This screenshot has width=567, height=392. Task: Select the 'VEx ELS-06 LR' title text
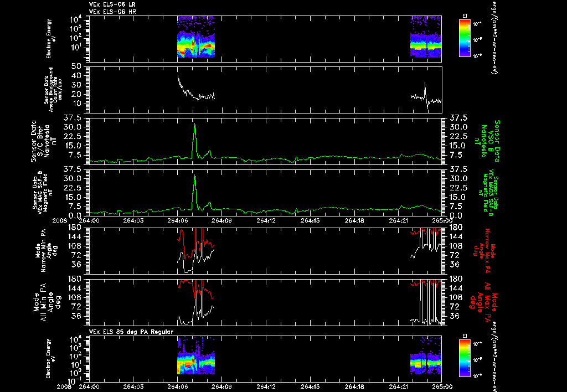[112, 4]
